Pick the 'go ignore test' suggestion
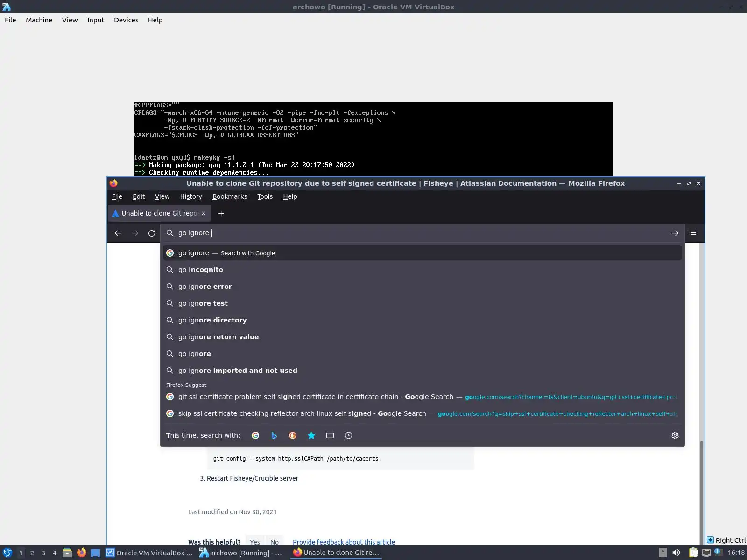 [x=423, y=303]
